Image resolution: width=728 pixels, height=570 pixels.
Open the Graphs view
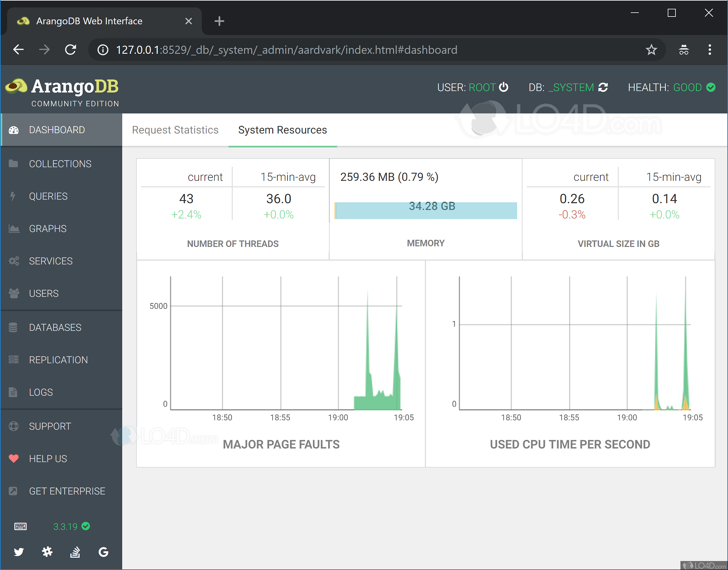[x=48, y=228]
